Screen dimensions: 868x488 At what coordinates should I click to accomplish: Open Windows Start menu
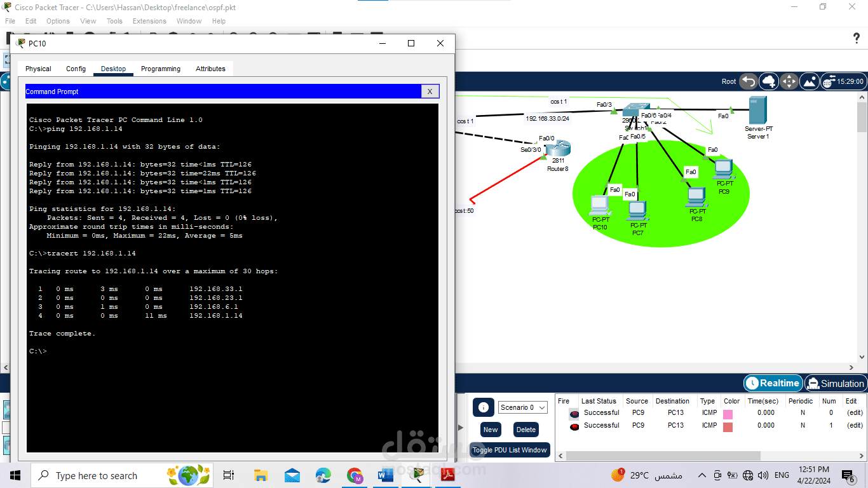click(x=15, y=475)
